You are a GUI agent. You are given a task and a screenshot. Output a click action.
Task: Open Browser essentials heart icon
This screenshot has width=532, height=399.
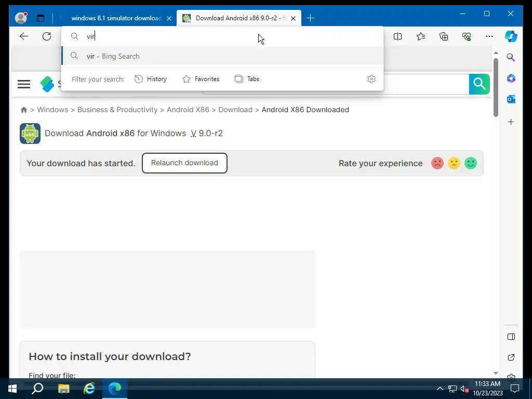(467, 36)
